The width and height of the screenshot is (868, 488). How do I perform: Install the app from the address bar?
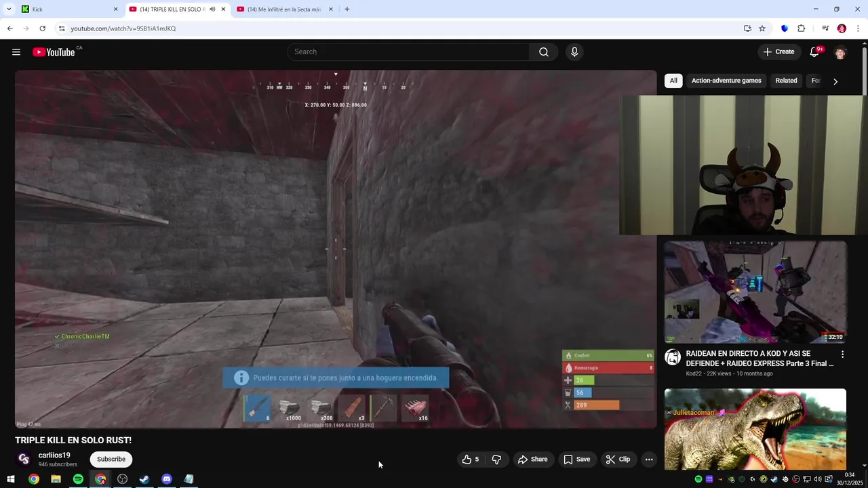click(747, 28)
